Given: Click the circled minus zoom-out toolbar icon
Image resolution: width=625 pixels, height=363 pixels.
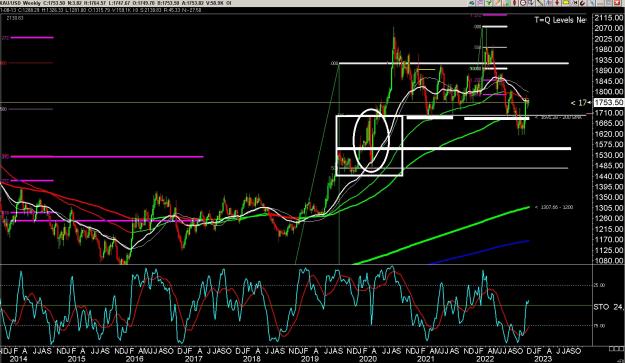Looking at the screenshot, I should (523, 3).
